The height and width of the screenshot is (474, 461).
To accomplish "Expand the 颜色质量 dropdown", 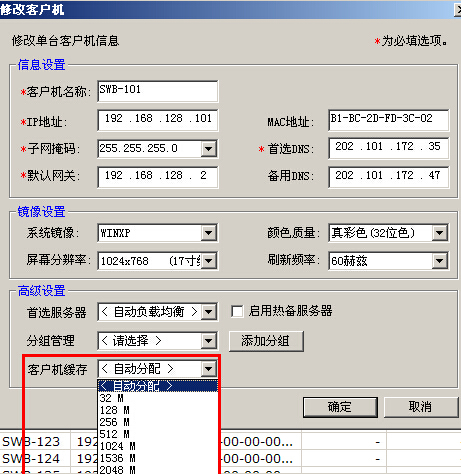I will pyautogui.click(x=439, y=233).
